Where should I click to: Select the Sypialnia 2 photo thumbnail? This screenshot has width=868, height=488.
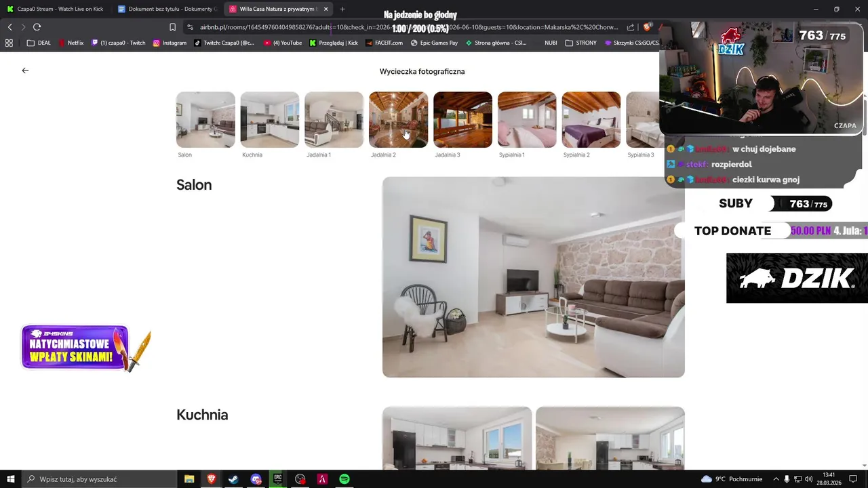pos(591,119)
